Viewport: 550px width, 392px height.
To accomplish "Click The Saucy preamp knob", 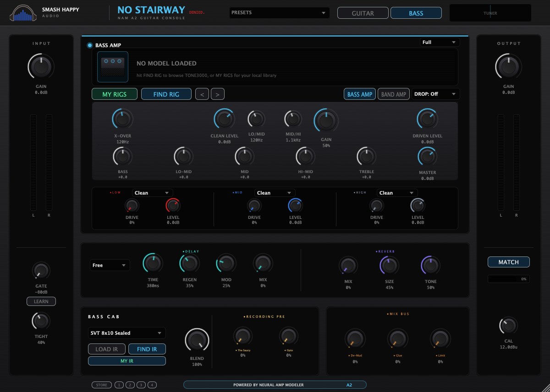I will click(243, 337).
